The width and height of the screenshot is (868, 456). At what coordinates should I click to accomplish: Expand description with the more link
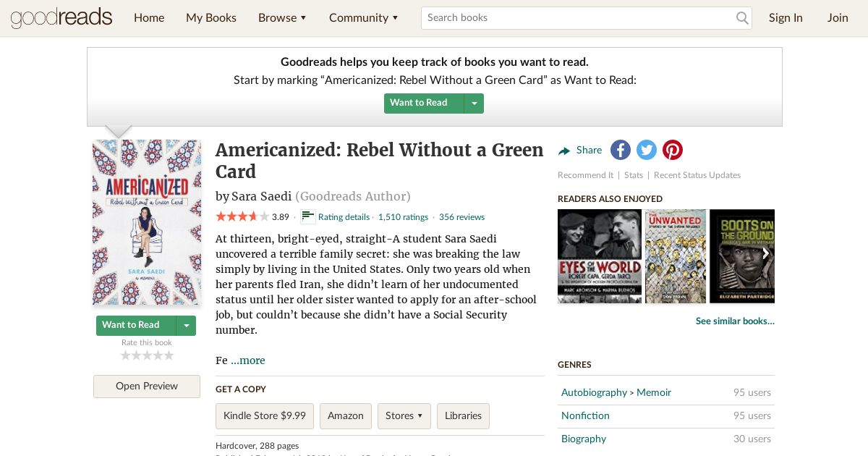click(248, 360)
